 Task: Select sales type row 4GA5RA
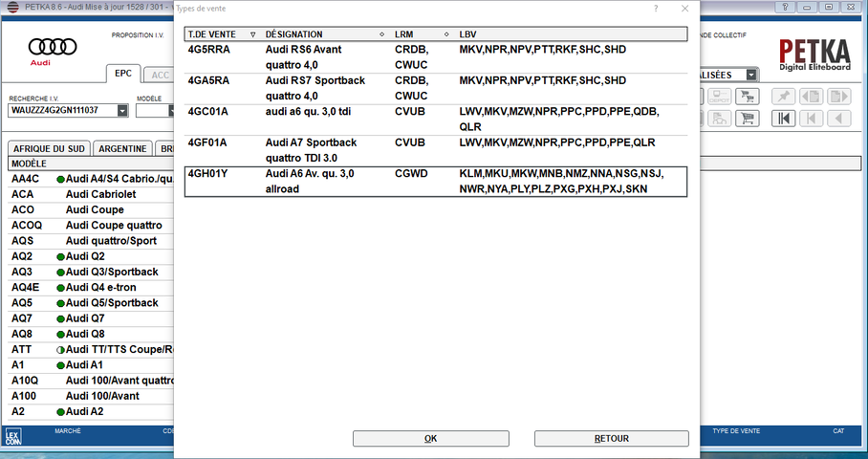pos(436,89)
